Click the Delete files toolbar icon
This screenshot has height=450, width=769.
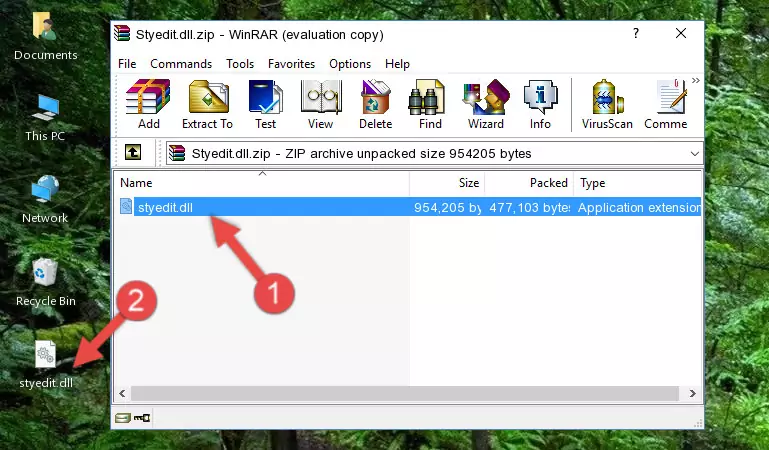375,104
